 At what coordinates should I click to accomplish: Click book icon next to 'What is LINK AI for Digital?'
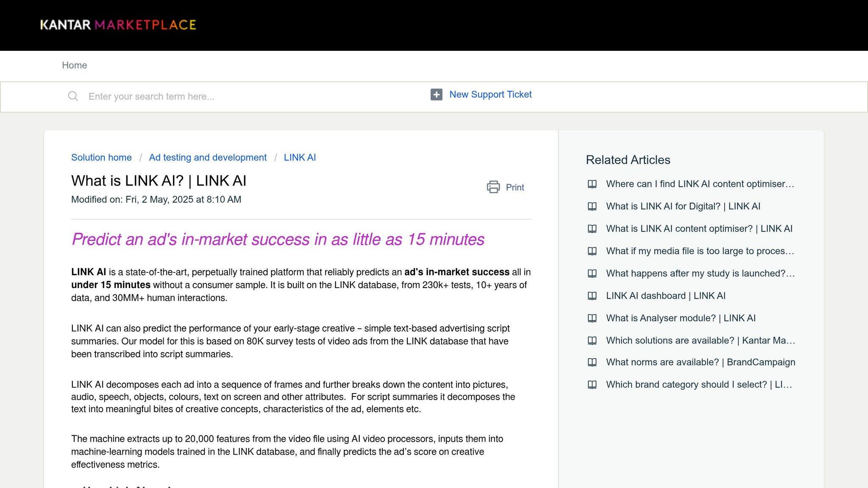tap(592, 206)
